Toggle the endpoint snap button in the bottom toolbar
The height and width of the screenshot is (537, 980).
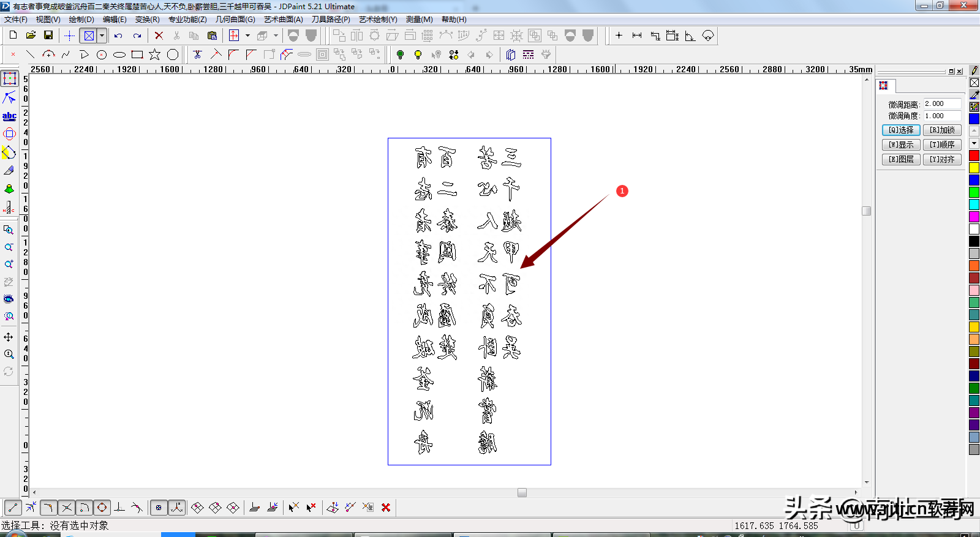[13, 508]
